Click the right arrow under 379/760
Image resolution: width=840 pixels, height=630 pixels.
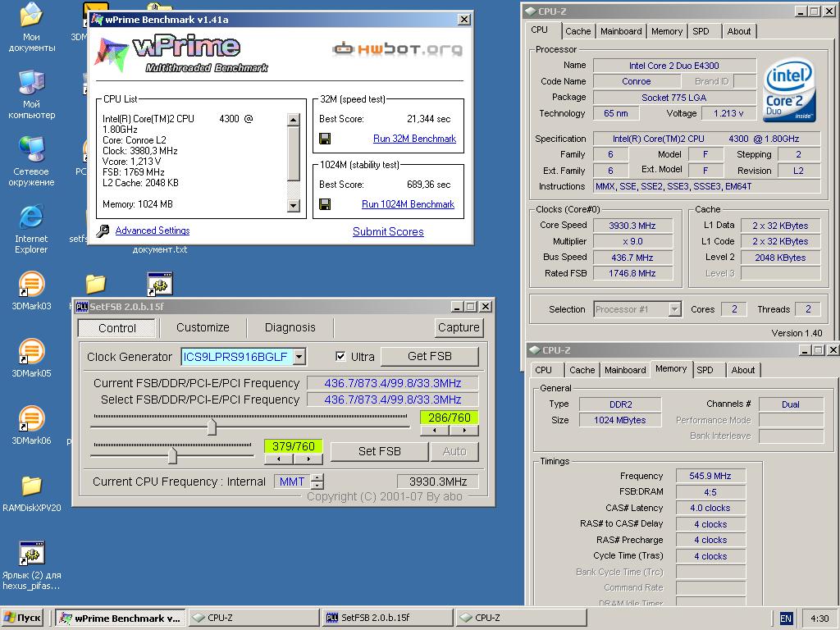308,459
